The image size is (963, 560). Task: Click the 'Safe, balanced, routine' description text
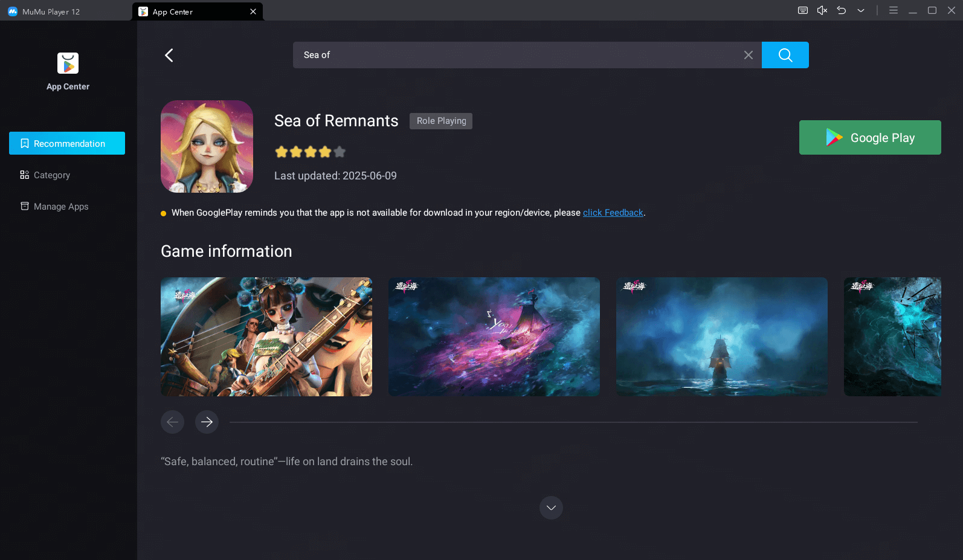click(287, 462)
